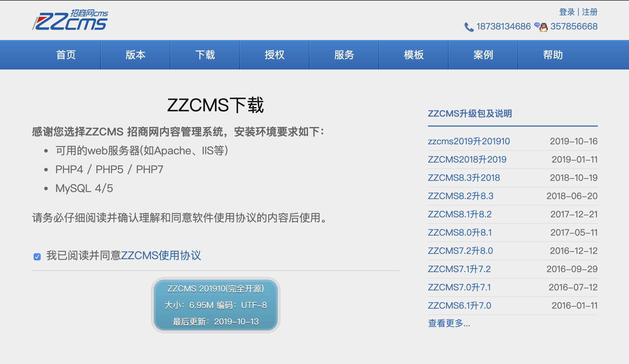
Task: Download ZZCMS 201910 full open-source package
Action: pyautogui.click(x=215, y=305)
